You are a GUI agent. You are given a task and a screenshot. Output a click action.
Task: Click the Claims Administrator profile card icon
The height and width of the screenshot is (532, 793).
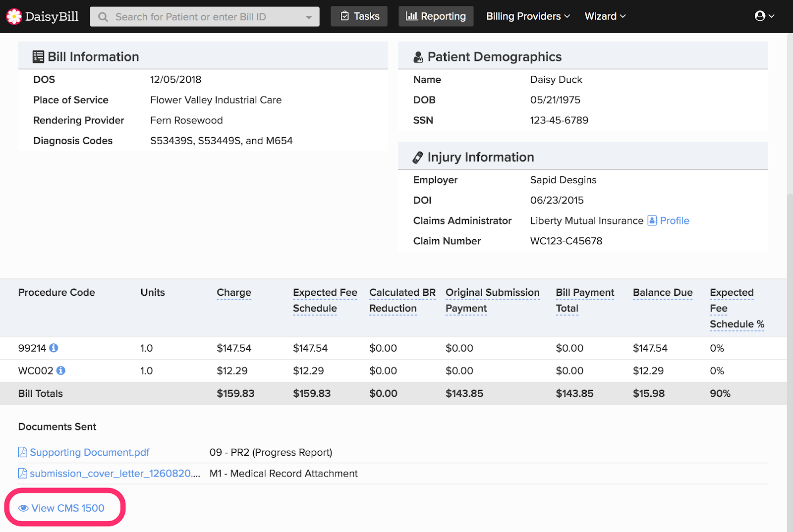pyautogui.click(x=652, y=220)
